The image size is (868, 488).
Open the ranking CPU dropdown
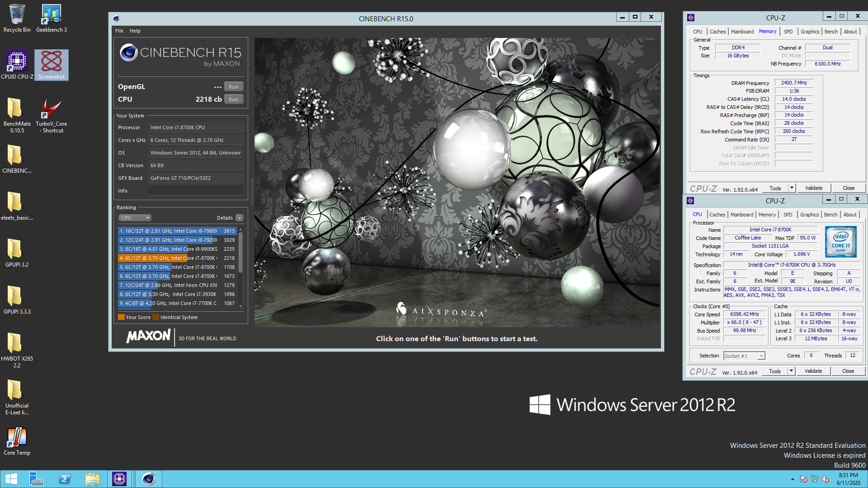pyautogui.click(x=135, y=218)
